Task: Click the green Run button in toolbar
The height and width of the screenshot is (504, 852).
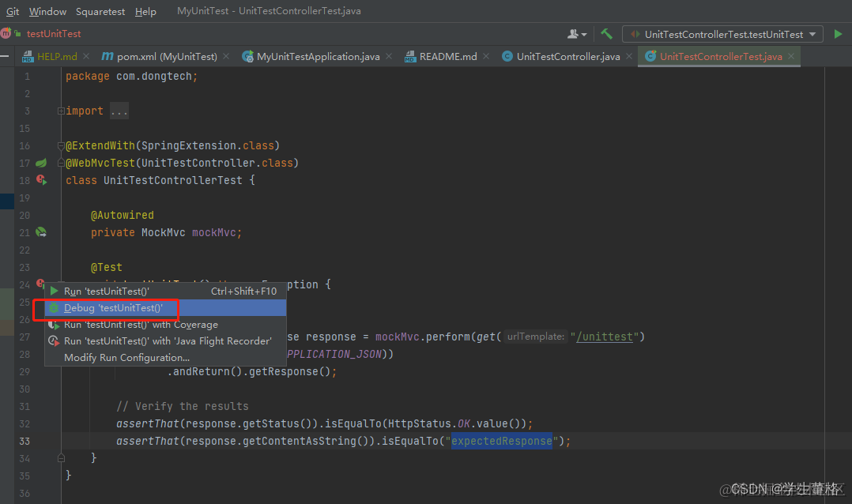Action: click(838, 34)
